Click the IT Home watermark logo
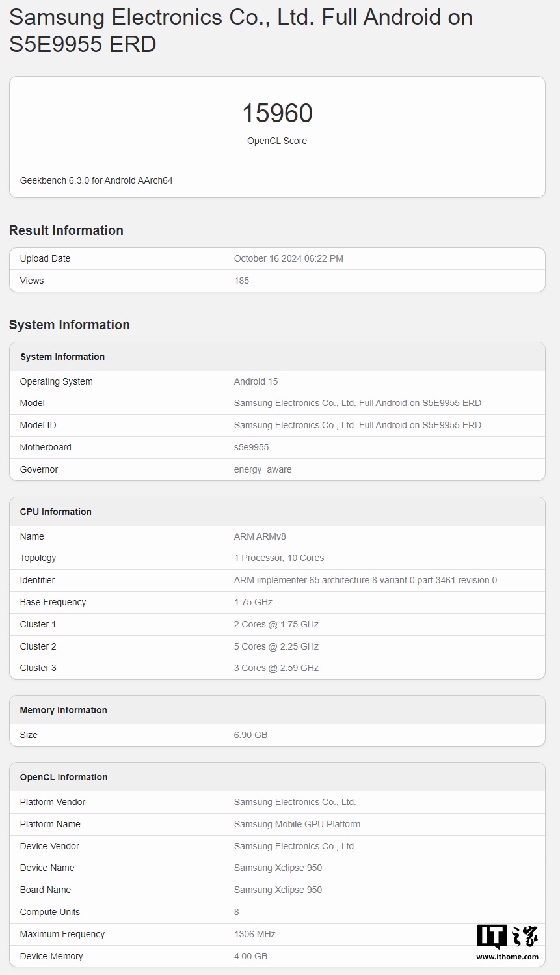The height and width of the screenshot is (975, 560). (507, 937)
